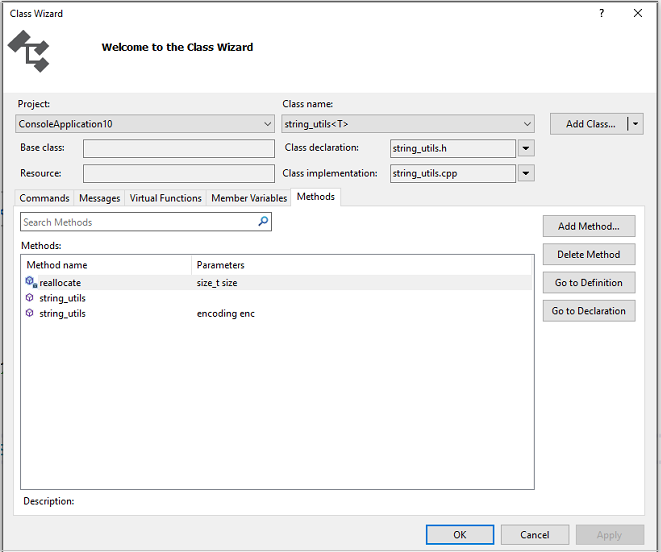Image resolution: width=661 pixels, height=552 pixels.
Task: Switch to the Commands tab
Action: pos(45,198)
